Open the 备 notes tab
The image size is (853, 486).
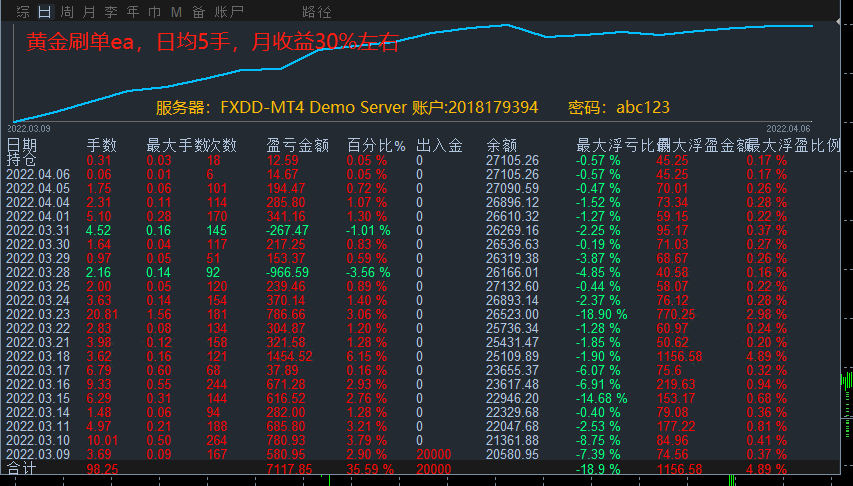pyautogui.click(x=198, y=12)
